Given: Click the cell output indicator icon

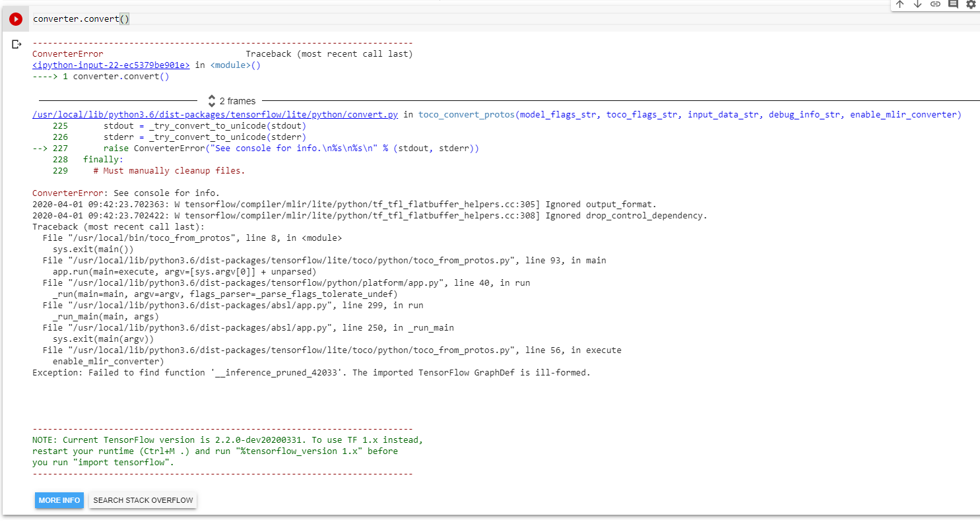Looking at the screenshot, I should [x=16, y=44].
